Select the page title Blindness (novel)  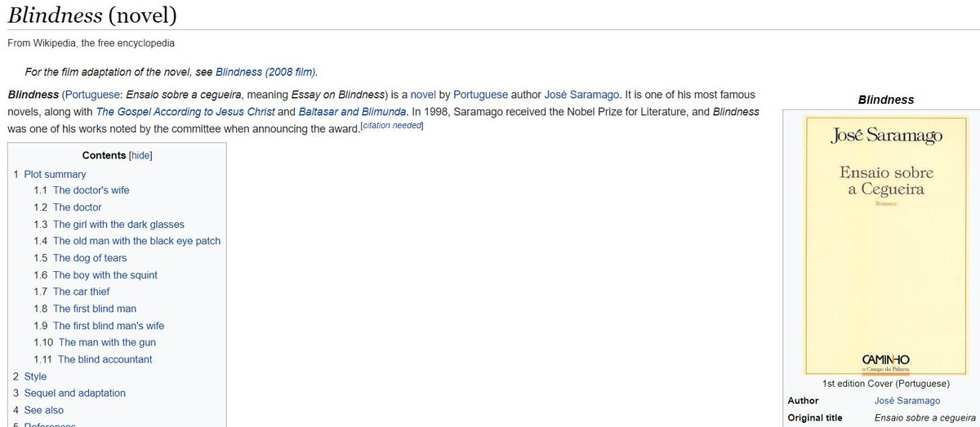pyautogui.click(x=92, y=15)
